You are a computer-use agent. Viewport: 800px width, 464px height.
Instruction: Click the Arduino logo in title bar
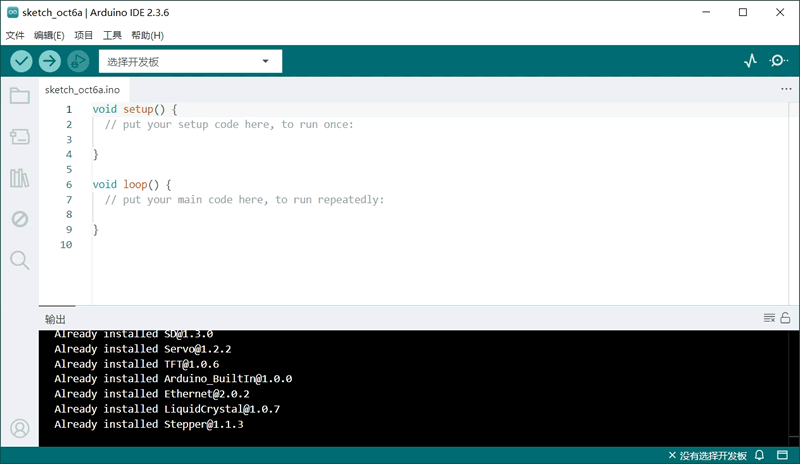click(x=13, y=12)
